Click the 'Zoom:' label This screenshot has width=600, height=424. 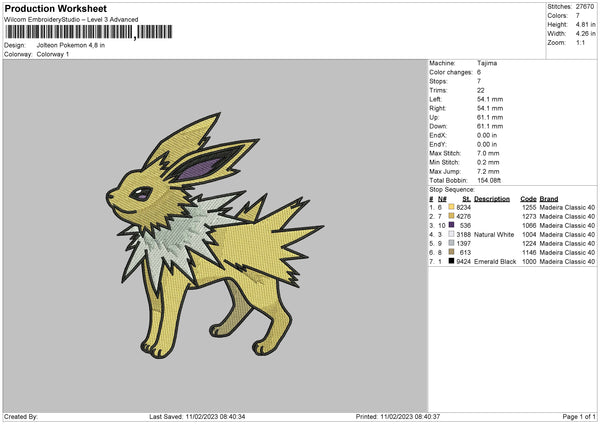(556, 42)
